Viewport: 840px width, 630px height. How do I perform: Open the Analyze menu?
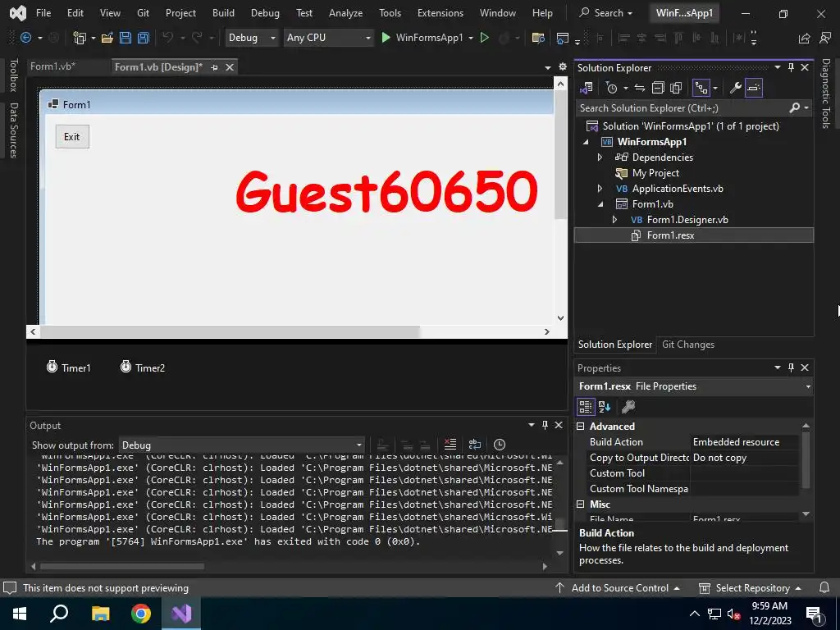[x=345, y=13]
